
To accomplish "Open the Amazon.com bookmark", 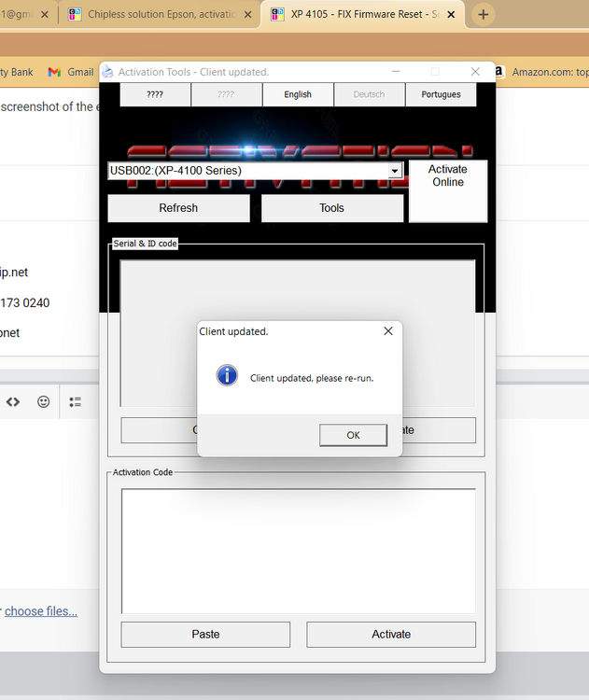I will click(540, 72).
